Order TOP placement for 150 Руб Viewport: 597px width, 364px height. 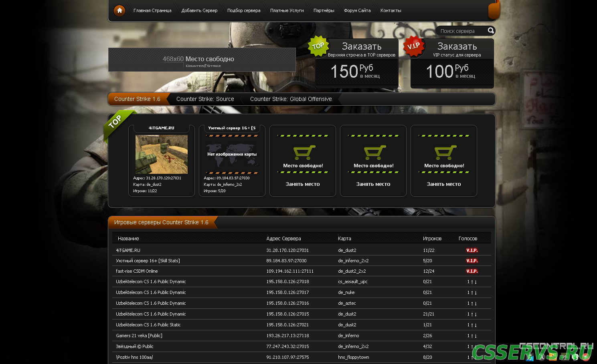tap(357, 63)
